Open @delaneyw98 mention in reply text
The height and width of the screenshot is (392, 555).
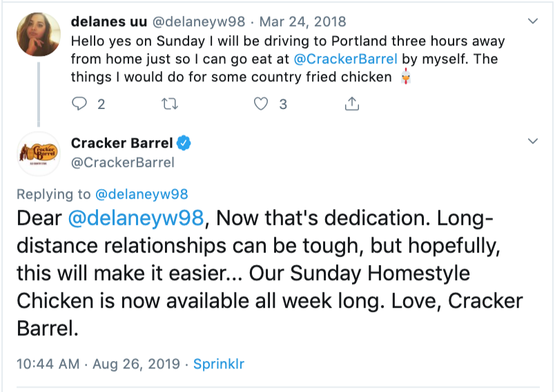[136, 219]
